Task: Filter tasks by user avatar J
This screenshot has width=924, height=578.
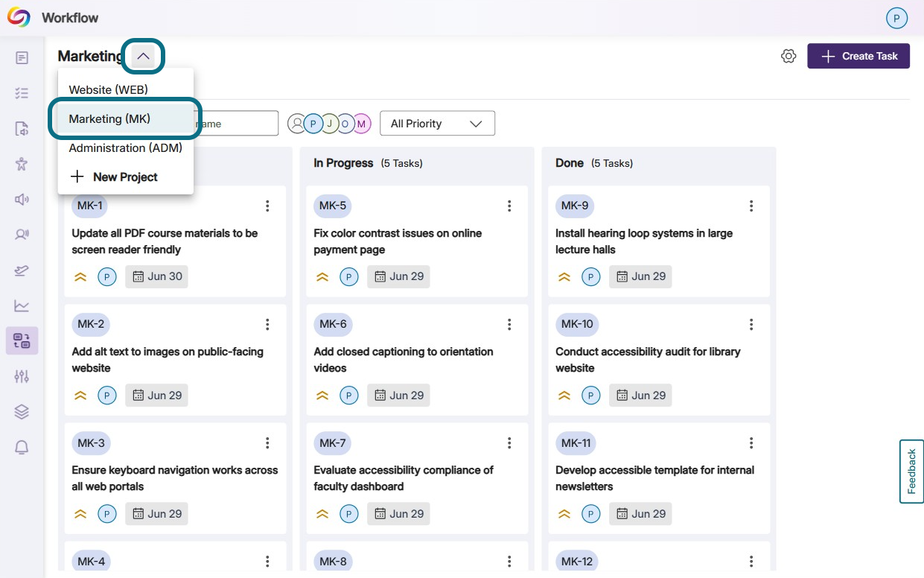Action: (x=330, y=124)
